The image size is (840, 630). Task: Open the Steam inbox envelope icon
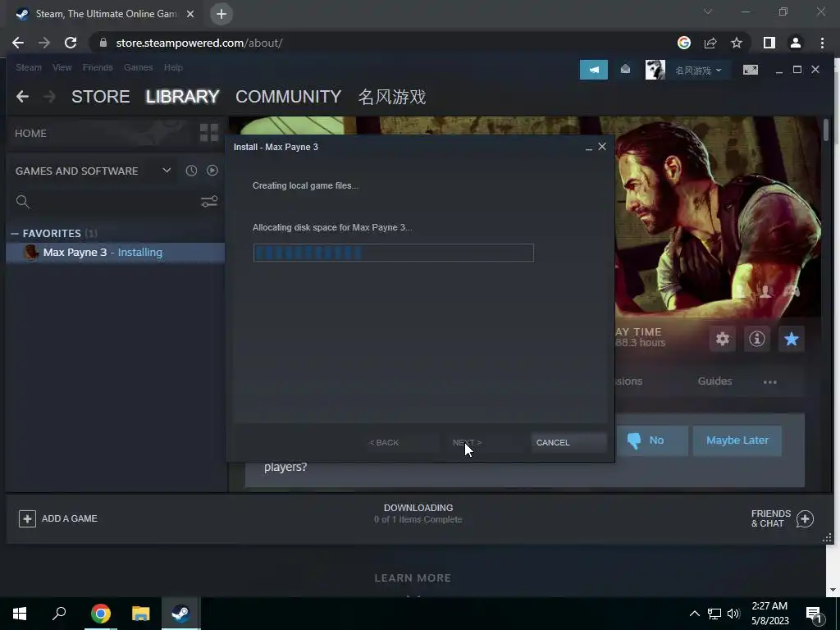[x=625, y=69]
